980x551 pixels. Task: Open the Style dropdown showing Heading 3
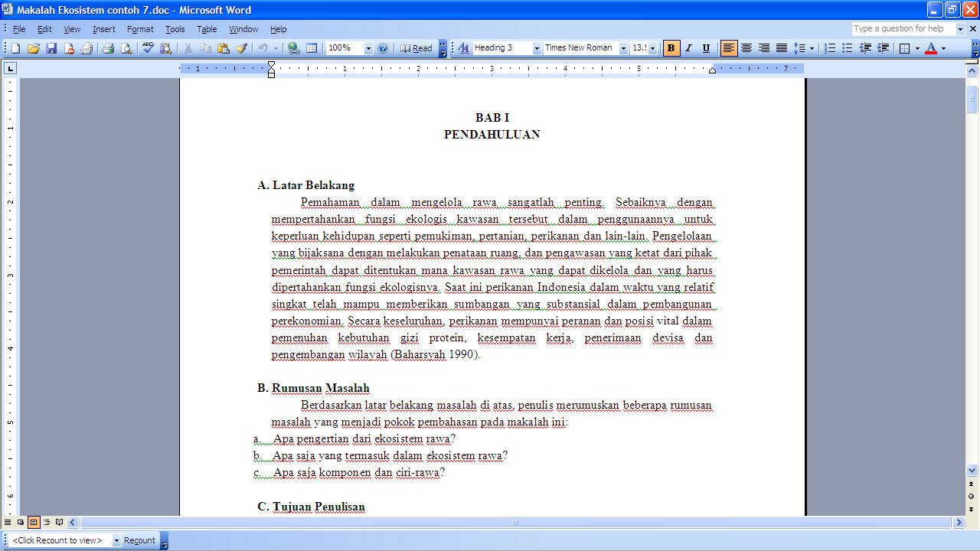[x=537, y=48]
